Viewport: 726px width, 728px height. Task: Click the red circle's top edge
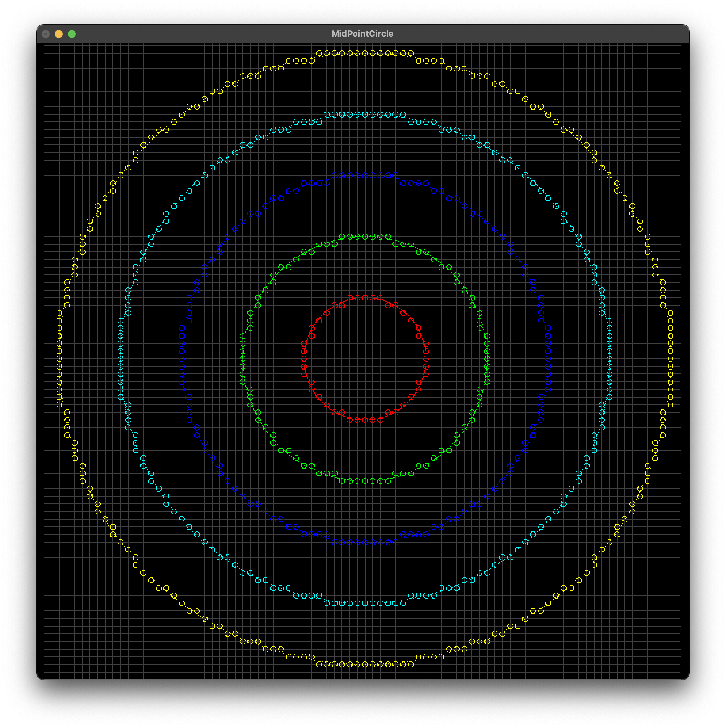[x=365, y=298]
